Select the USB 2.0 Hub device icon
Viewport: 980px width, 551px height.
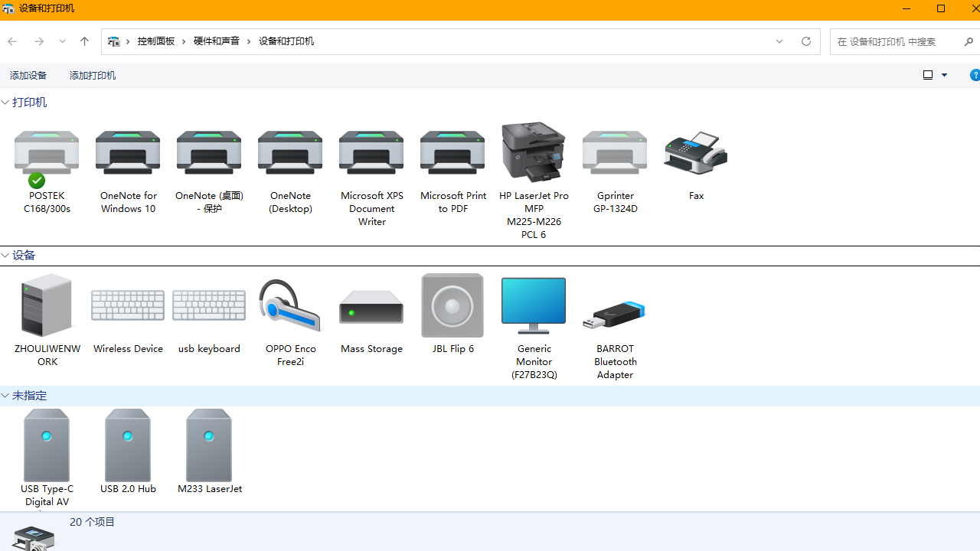[128, 445]
